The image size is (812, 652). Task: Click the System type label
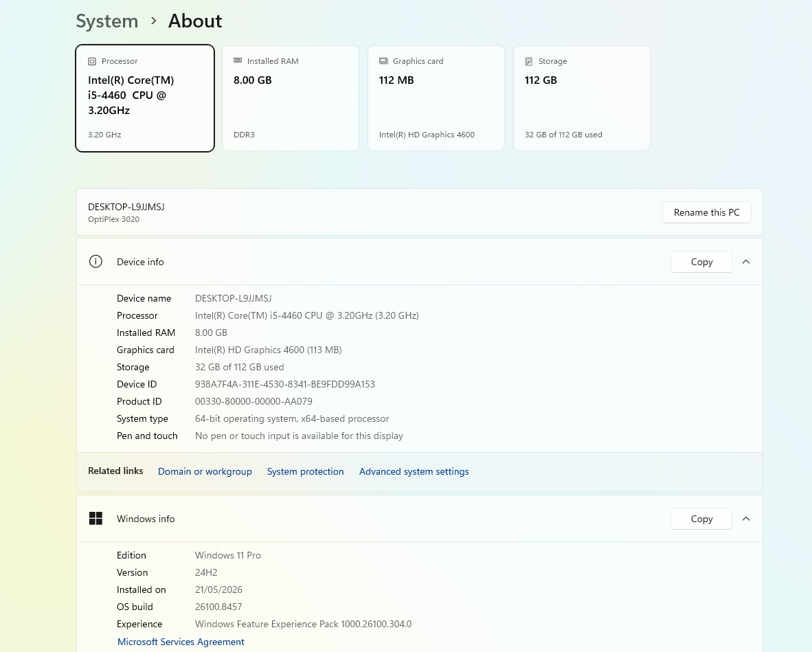[142, 418]
